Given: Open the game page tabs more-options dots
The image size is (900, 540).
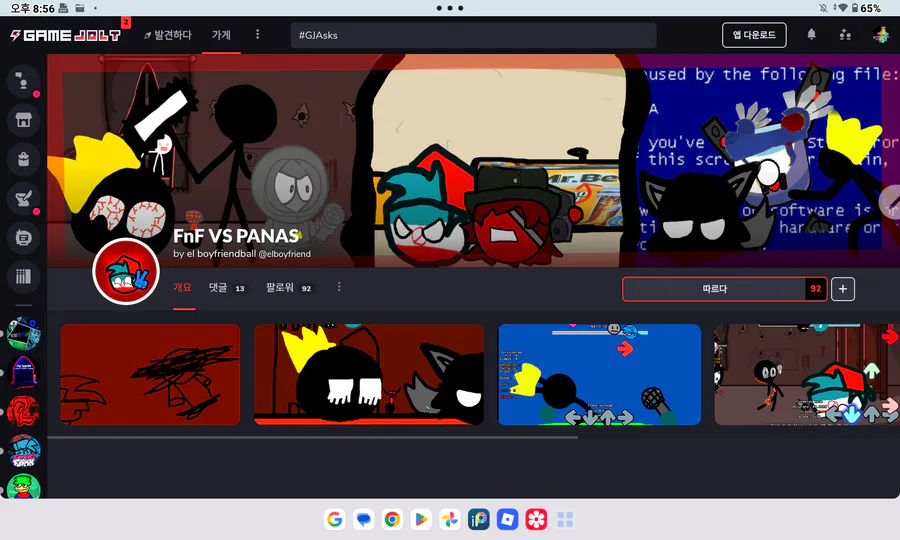Looking at the screenshot, I should click(x=339, y=287).
